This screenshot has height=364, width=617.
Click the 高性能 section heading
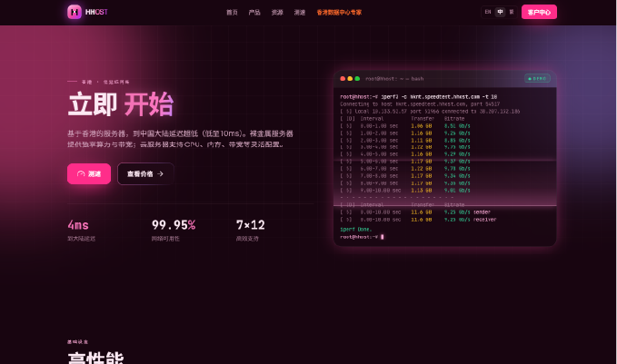[x=95, y=358]
